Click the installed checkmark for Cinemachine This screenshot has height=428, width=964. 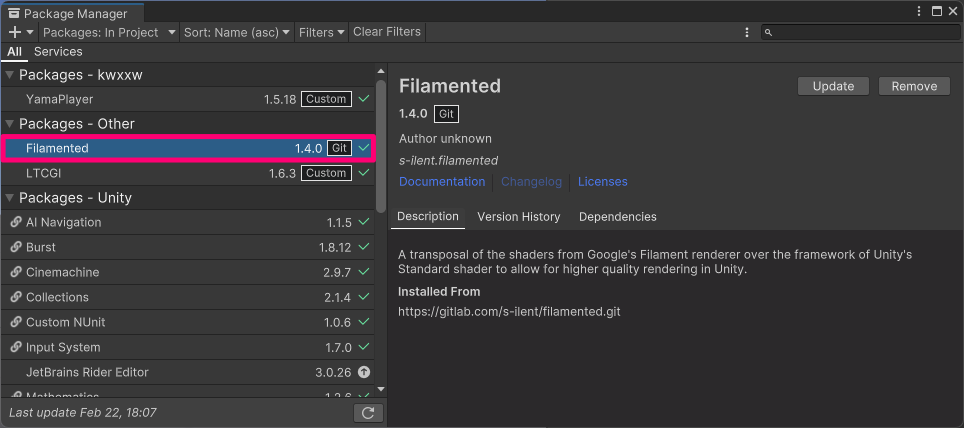[x=364, y=272]
